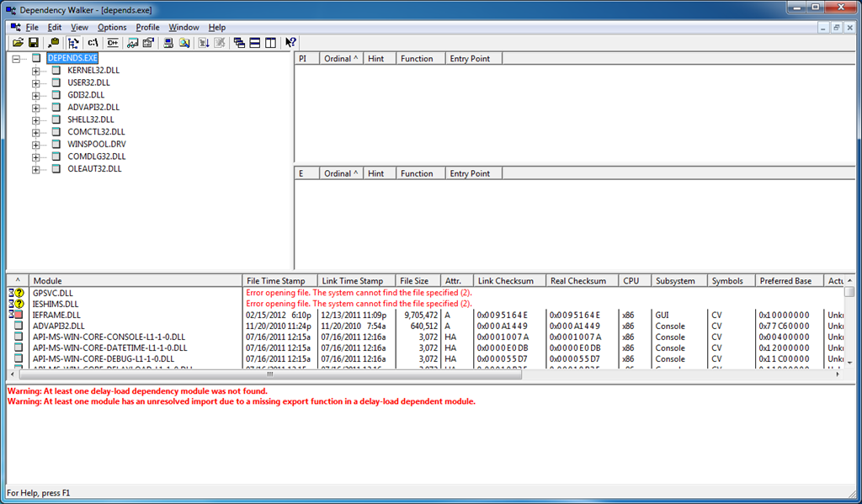Image resolution: width=862 pixels, height=504 pixels.
Task: Expand the COMDLG32.DLL tree node
Action: coord(35,157)
